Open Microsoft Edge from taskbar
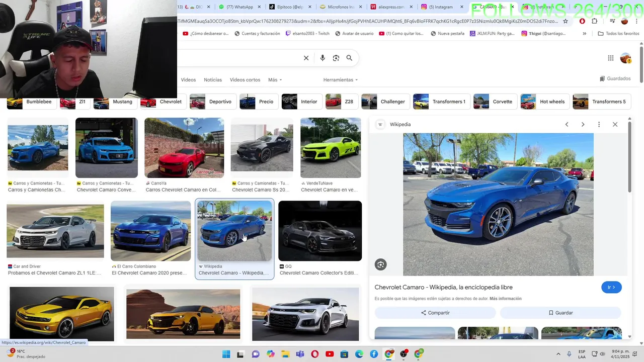644x362 pixels. (x=359, y=354)
